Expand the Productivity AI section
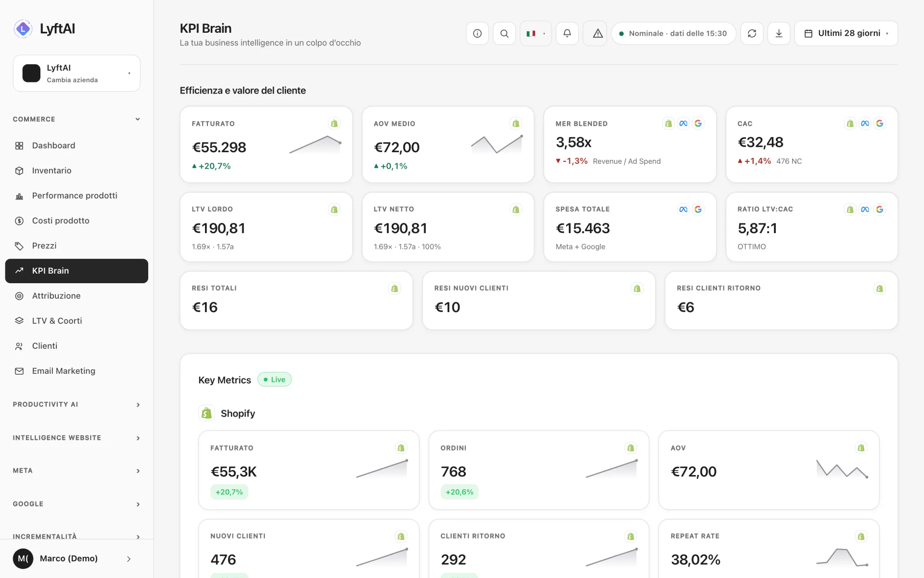Image resolution: width=924 pixels, height=578 pixels. (x=77, y=405)
